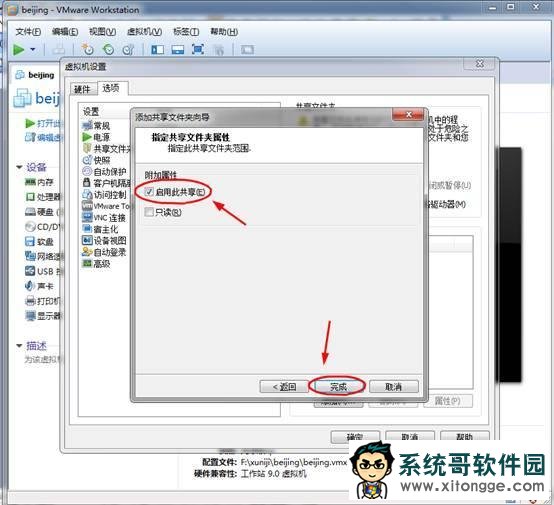
Task: Click the green power-on play icon in toolbar
Action: coord(18,49)
